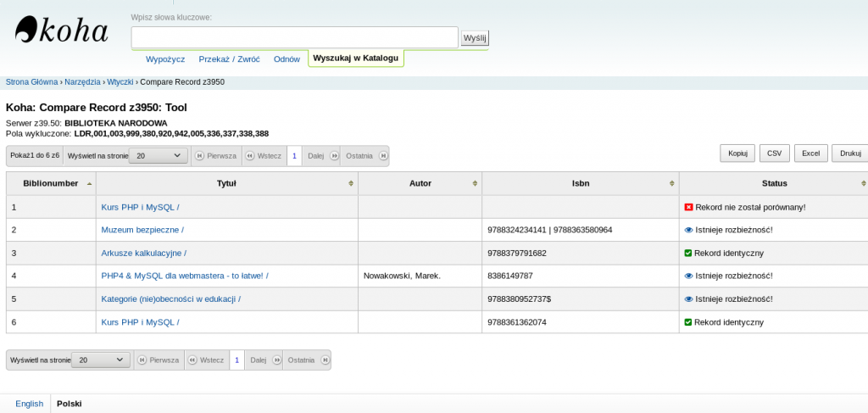
Task: Click green check icon for Arkusze kalkulacyjne
Action: click(688, 253)
